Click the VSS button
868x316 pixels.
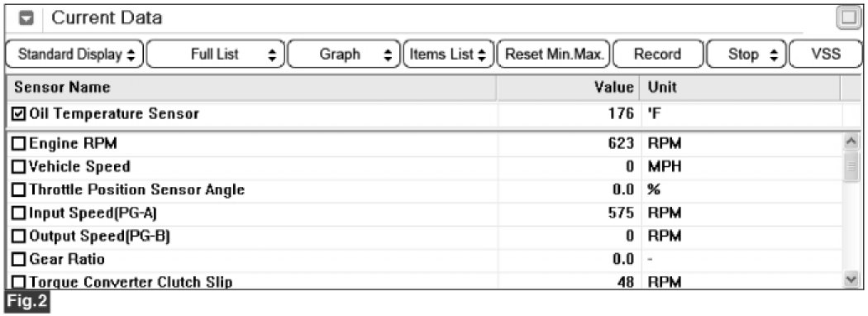tap(825, 55)
